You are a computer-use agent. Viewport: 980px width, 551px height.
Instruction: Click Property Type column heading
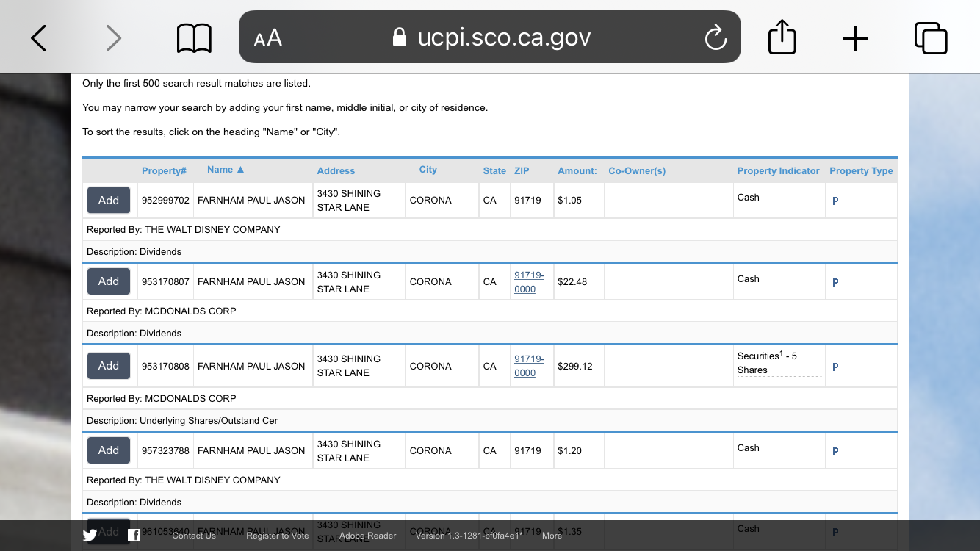(861, 170)
